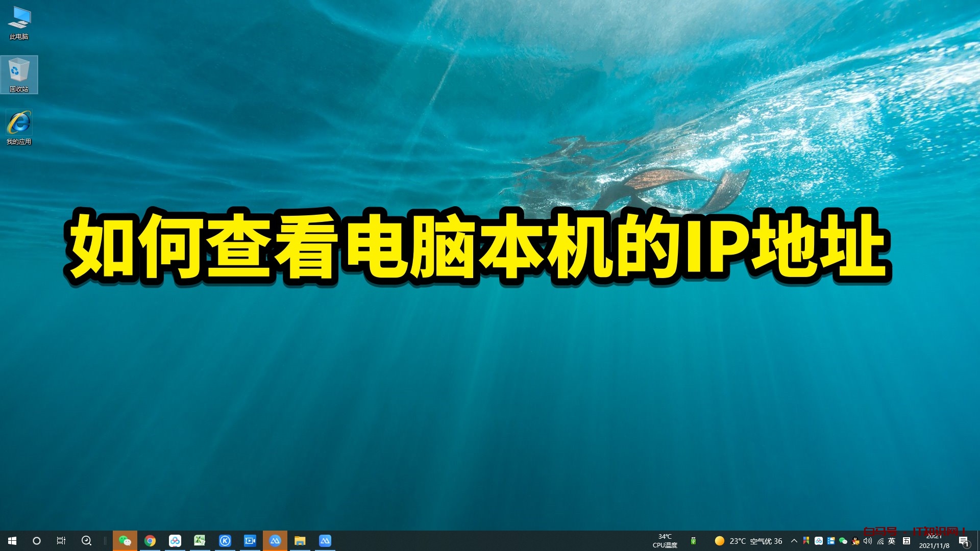Open the Kugou music taskbar icon
The image size is (980, 551).
(225, 541)
